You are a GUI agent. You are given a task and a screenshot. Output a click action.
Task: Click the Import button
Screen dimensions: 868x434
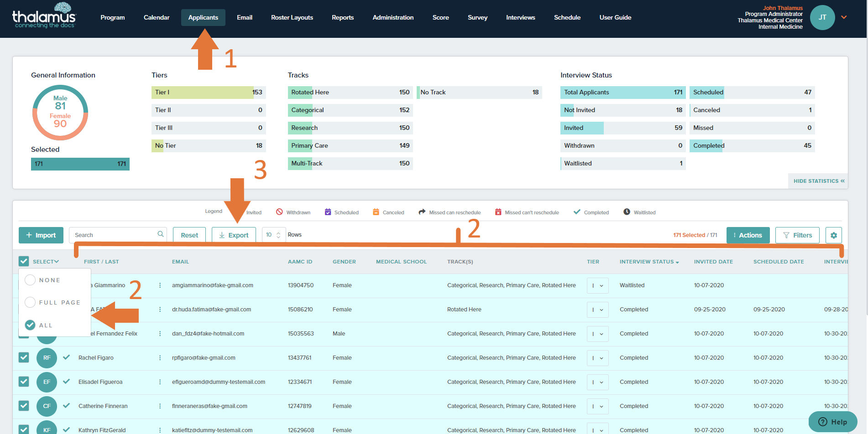click(41, 235)
